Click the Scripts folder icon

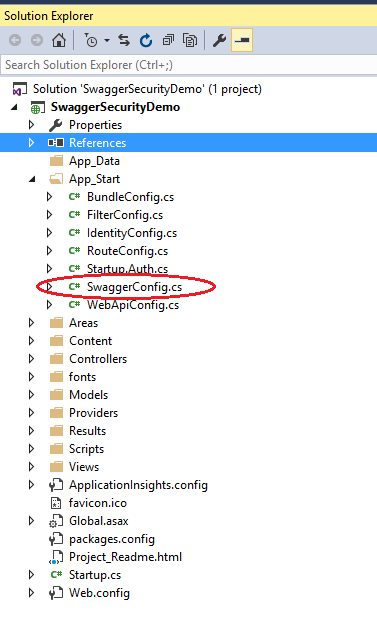56,448
